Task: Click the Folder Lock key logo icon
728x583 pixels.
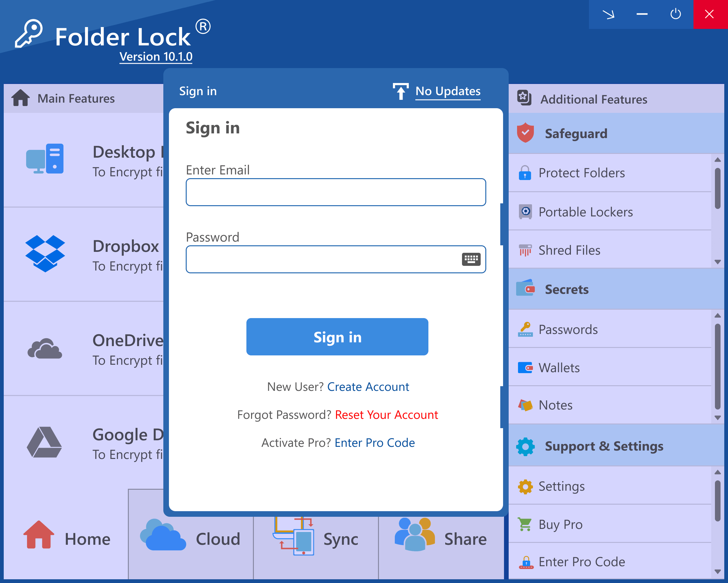Action: tap(29, 34)
